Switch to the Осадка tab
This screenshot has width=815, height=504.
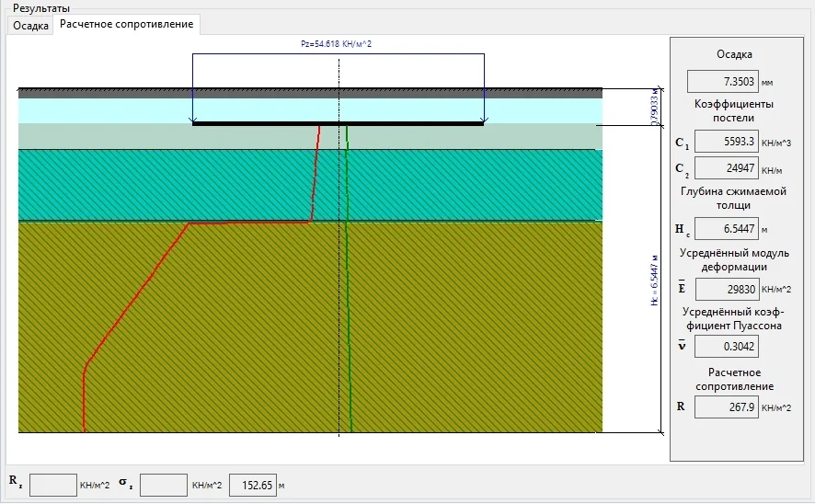pos(30,26)
